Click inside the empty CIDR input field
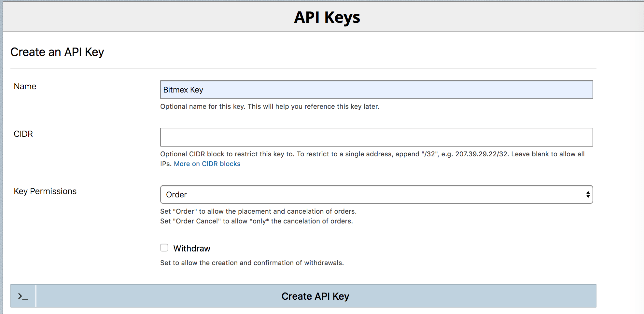This screenshot has height=314, width=644. click(376, 137)
